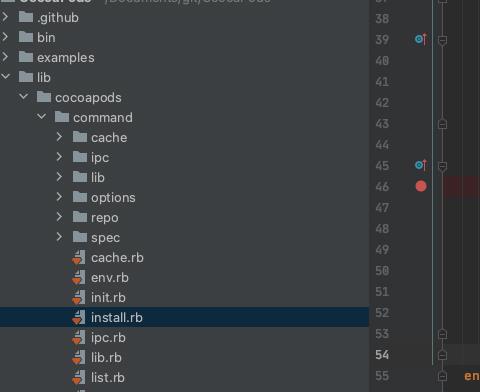Collapse the command folder
480x392 pixels.
pos(42,117)
